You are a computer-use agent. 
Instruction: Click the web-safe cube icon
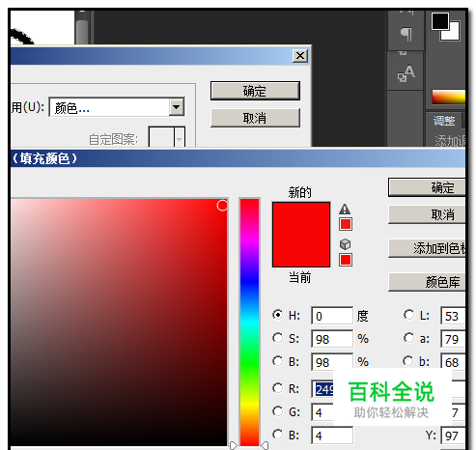(x=345, y=244)
